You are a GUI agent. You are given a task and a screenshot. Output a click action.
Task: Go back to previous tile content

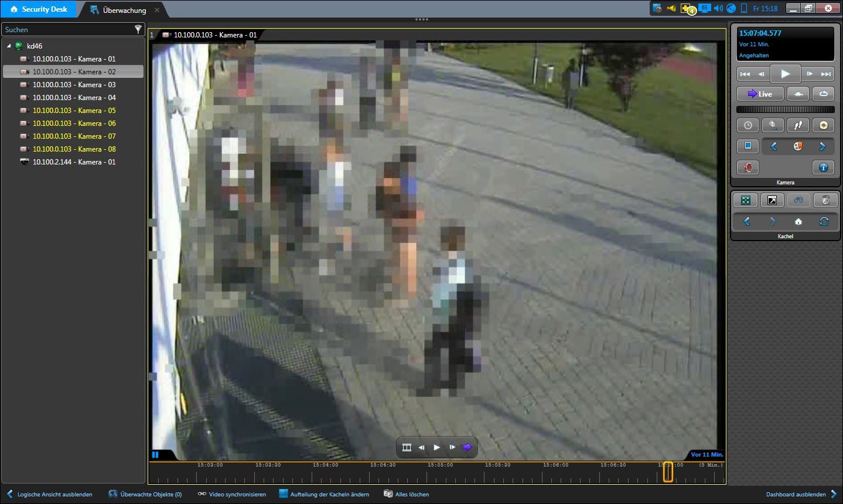[x=746, y=221]
